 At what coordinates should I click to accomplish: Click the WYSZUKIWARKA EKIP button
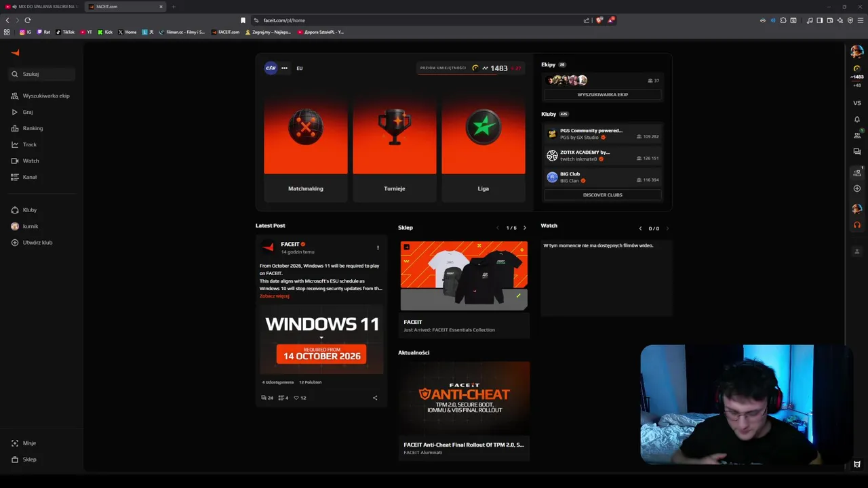pos(602,95)
